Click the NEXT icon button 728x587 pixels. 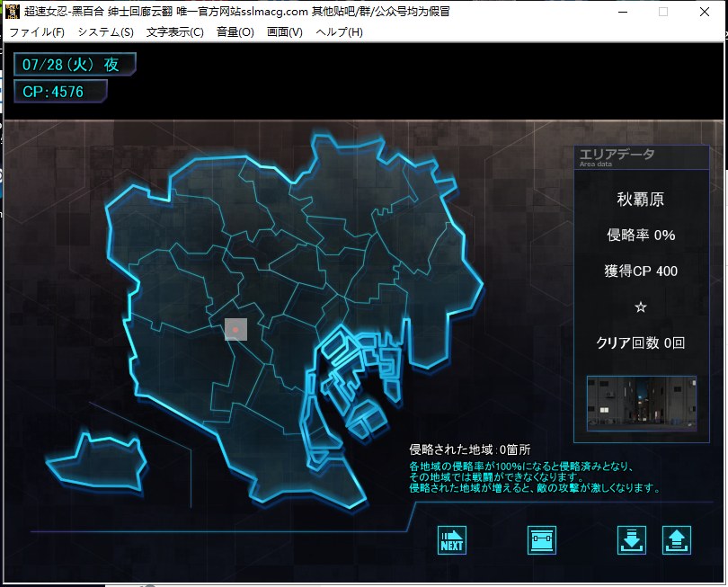[452, 540]
